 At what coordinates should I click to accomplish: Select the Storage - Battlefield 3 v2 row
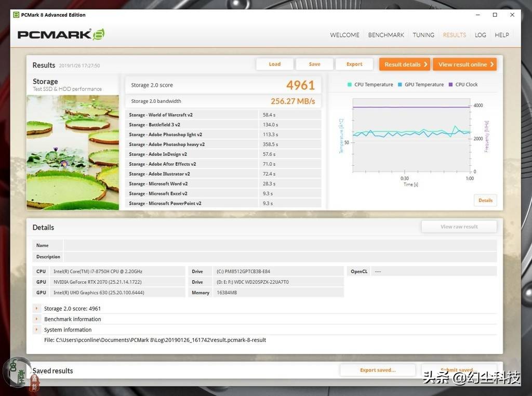[223, 125]
